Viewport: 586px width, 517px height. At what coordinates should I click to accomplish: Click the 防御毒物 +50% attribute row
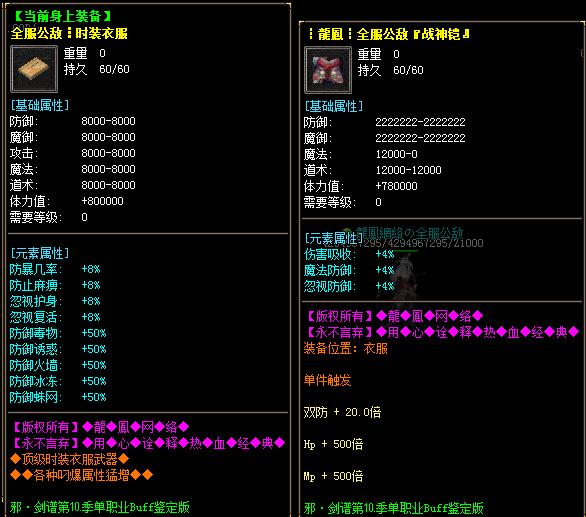point(58,333)
